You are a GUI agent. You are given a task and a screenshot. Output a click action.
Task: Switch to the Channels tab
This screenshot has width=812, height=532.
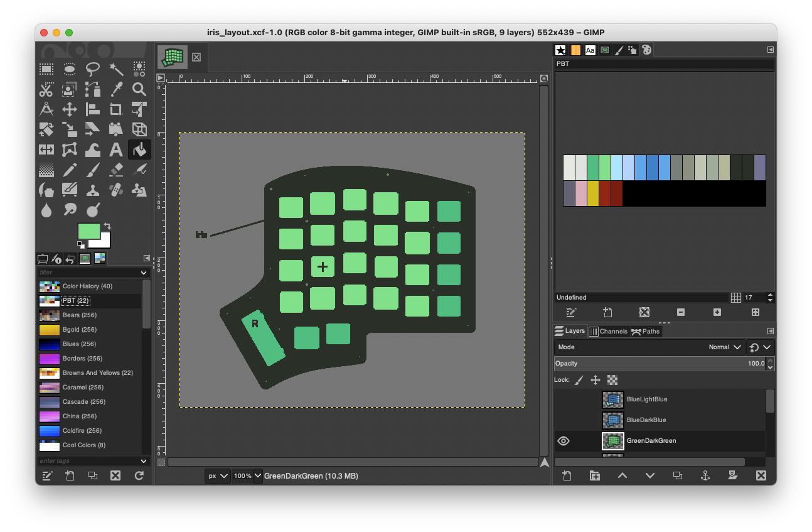pyautogui.click(x=609, y=331)
